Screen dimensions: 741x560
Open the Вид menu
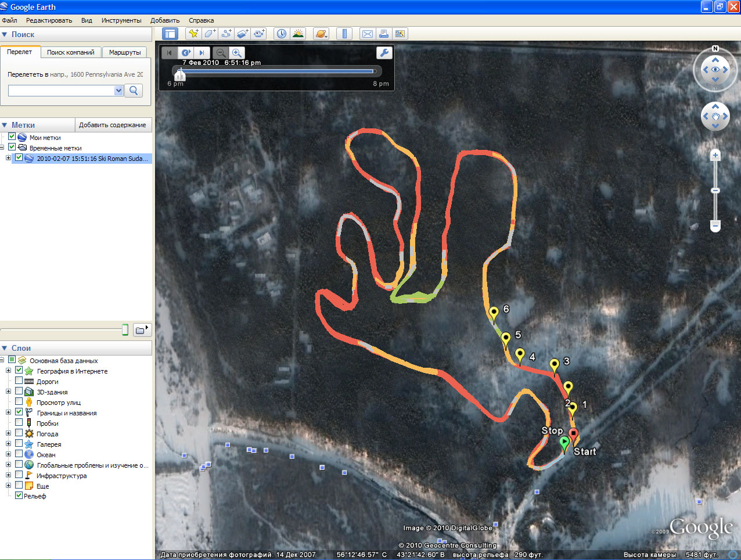[87, 20]
